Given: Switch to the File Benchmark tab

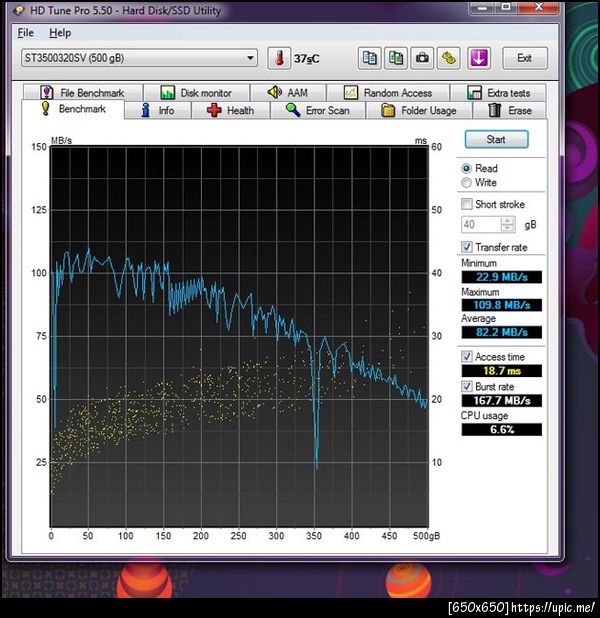Looking at the screenshot, I should coord(83,93).
